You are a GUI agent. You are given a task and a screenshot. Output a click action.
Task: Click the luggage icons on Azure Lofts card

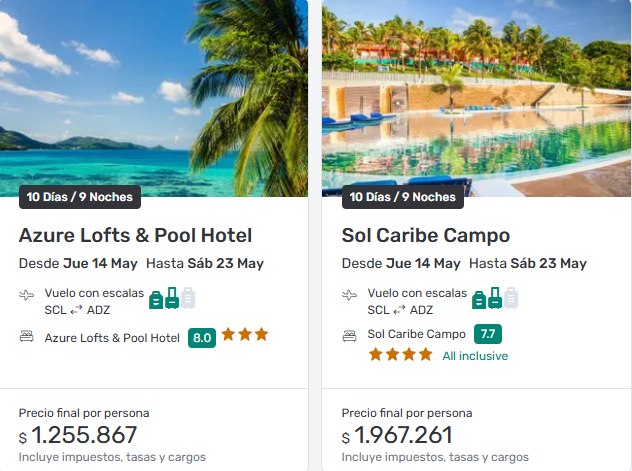(172, 297)
